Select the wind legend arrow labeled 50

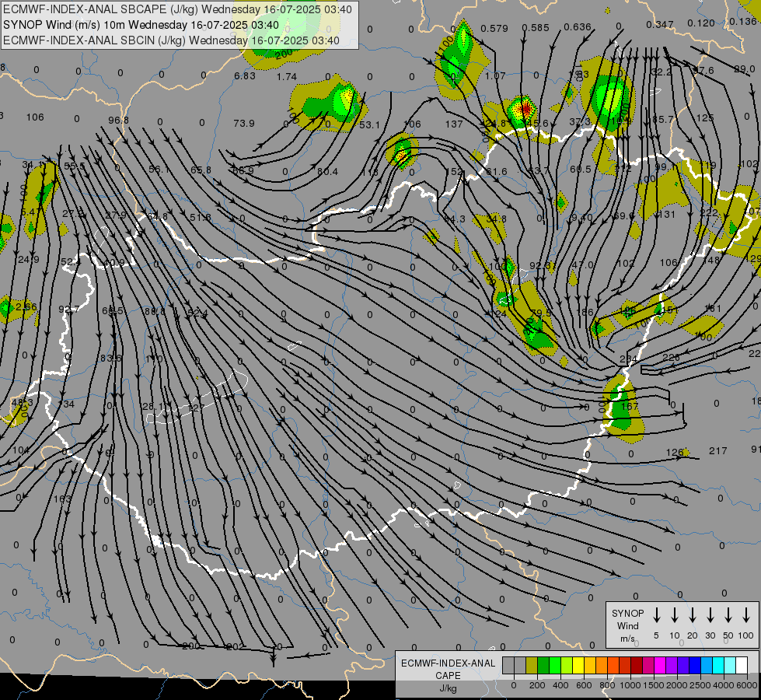[728, 615]
